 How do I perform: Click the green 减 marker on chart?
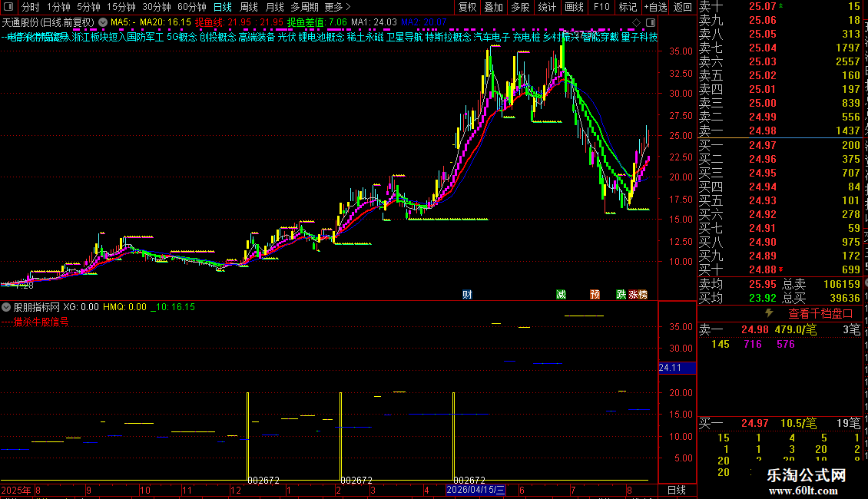(561, 294)
